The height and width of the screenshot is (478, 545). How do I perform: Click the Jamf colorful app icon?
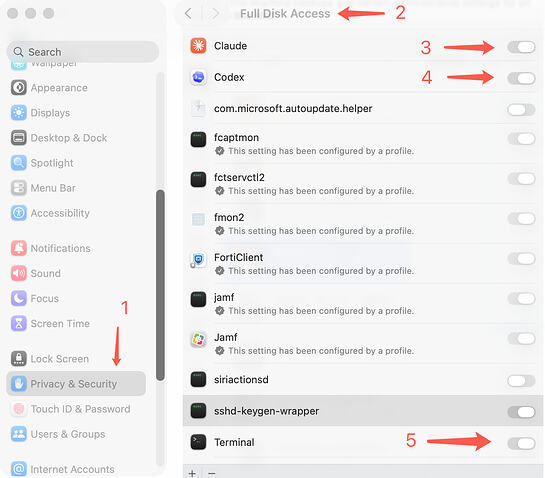point(198,339)
